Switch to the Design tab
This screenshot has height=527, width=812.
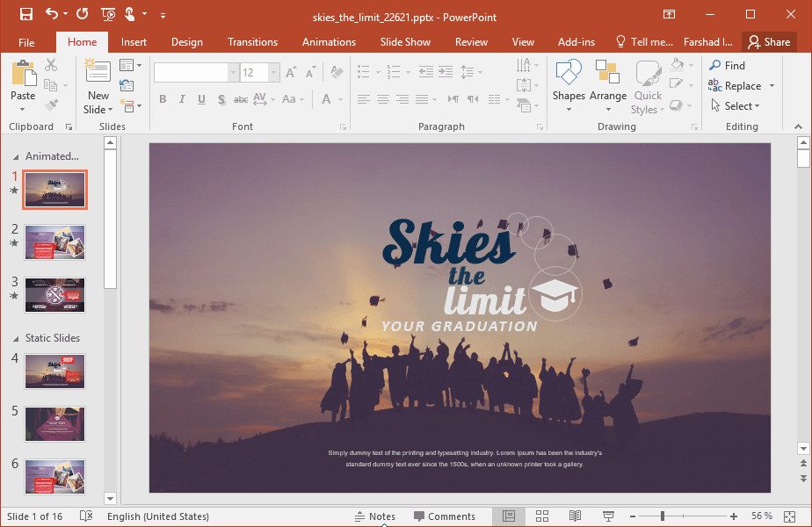pyautogui.click(x=187, y=42)
